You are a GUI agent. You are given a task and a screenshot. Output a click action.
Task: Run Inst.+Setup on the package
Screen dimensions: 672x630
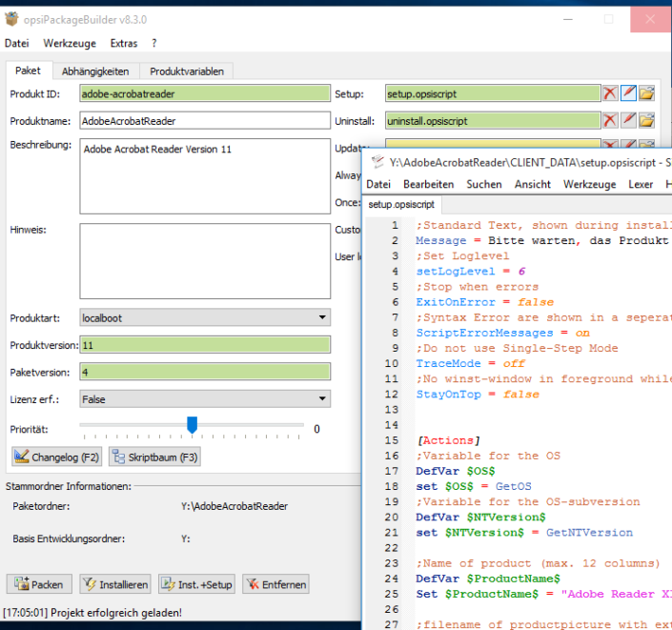click(x=196, y=584)
